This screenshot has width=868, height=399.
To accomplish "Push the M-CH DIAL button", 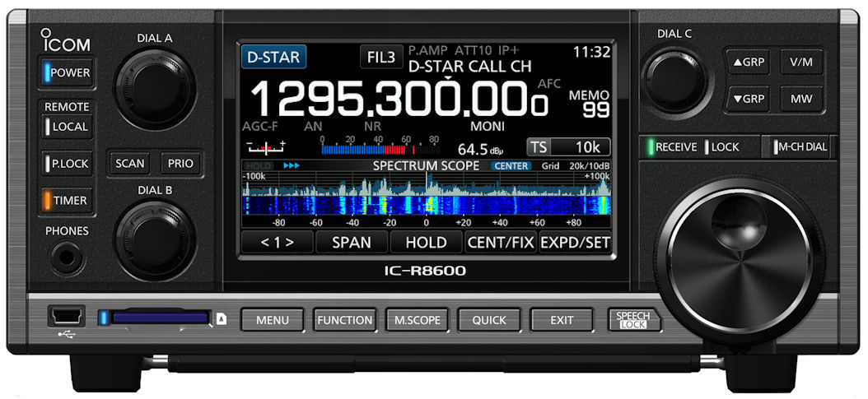I will tap(801, 147).
